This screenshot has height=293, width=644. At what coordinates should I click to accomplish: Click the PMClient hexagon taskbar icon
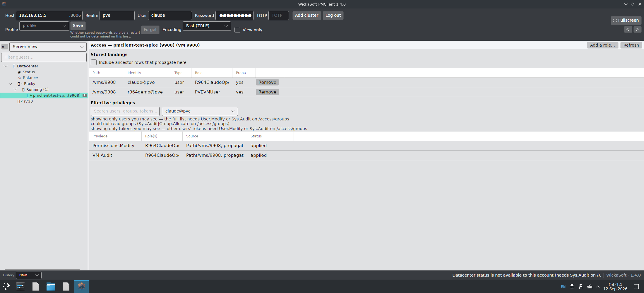click(81, 287)
